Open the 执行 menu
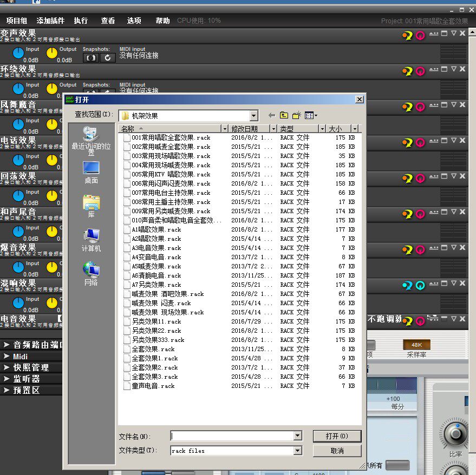This screenshot has width=476, height=475. pyautogui.click(x=81, y=21)
